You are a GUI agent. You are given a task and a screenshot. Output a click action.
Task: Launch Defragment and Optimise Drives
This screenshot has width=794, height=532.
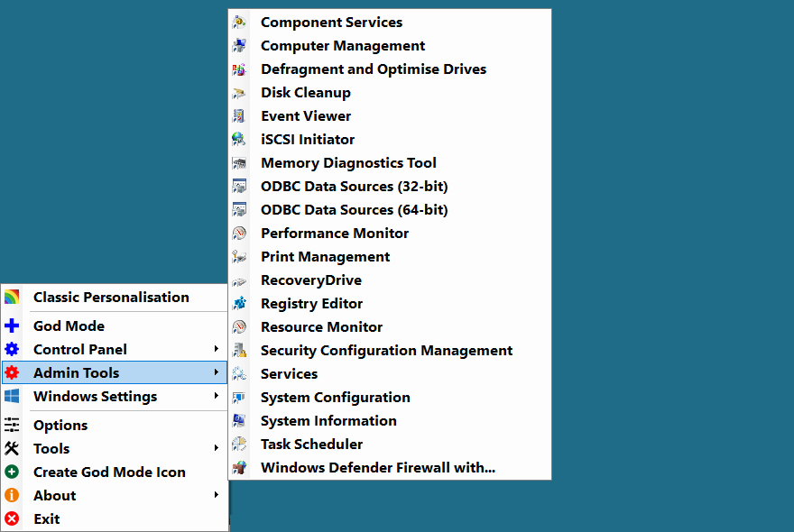(390, 69)
